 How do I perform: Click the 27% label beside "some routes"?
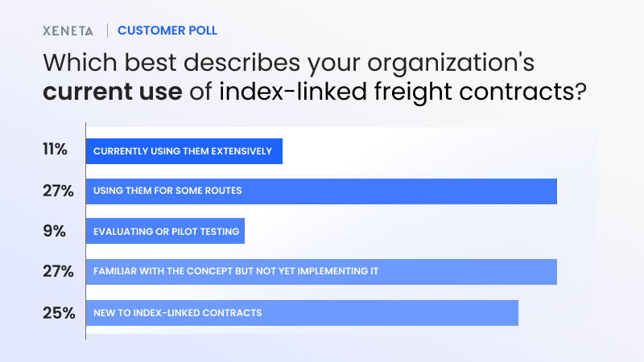58,191
